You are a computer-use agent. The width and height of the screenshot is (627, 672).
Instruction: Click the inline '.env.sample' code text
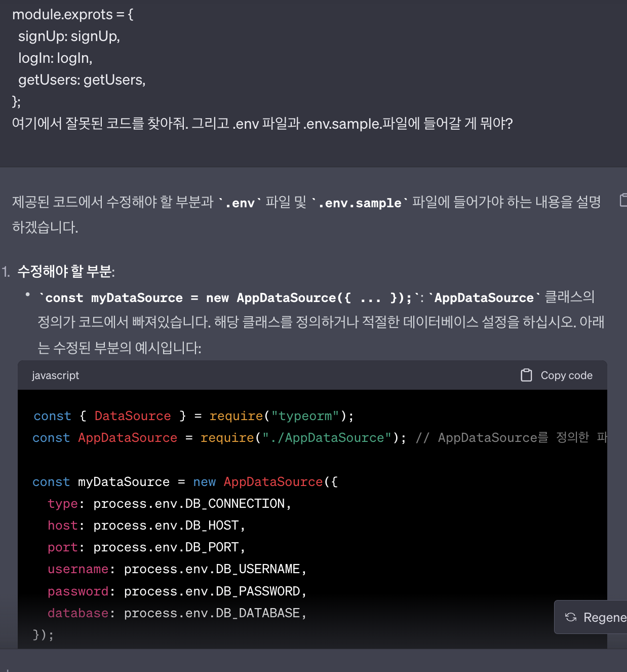[x=360, y=203]
